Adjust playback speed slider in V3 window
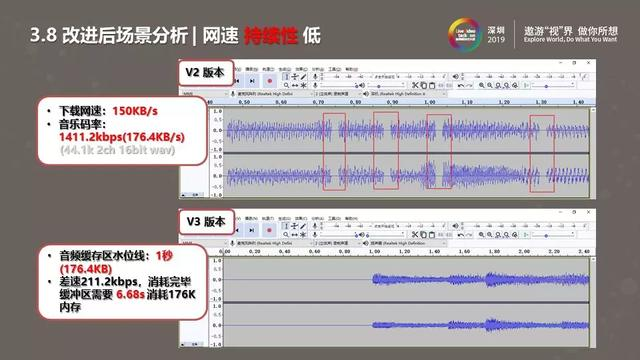The image size is (640, 360). tap(553, 235)
